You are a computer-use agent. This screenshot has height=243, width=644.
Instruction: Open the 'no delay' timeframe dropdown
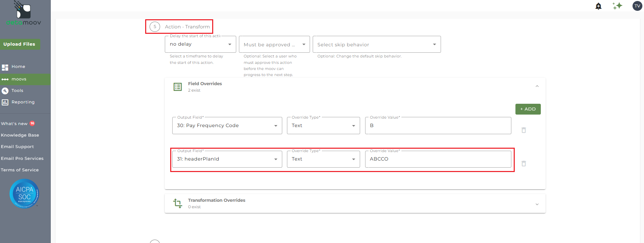[x=200, y=44]
